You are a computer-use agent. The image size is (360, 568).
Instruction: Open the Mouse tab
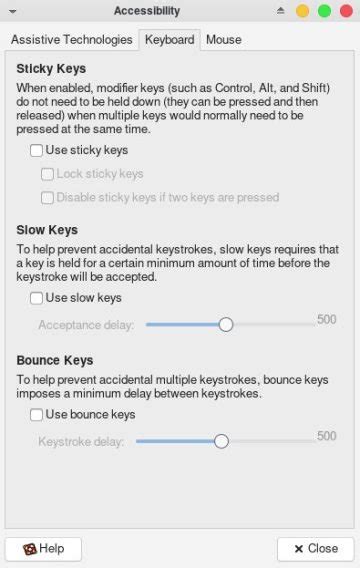pos(223,39)
